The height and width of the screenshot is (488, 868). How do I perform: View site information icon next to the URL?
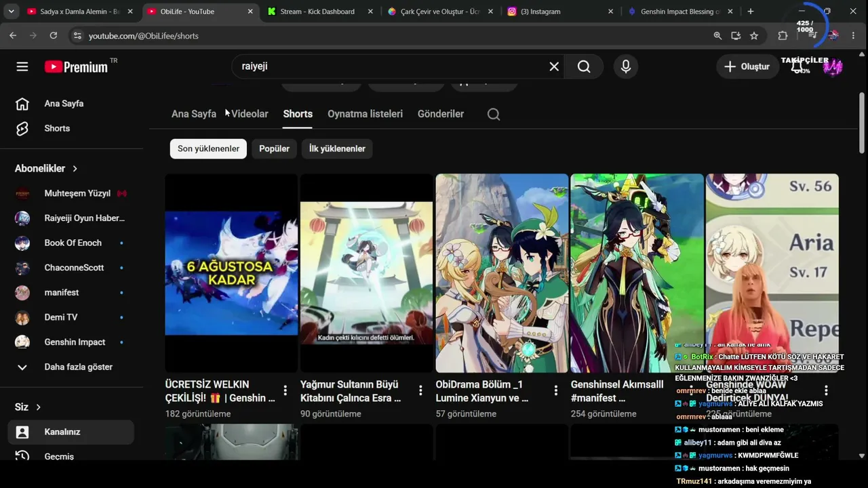[77, 35]
